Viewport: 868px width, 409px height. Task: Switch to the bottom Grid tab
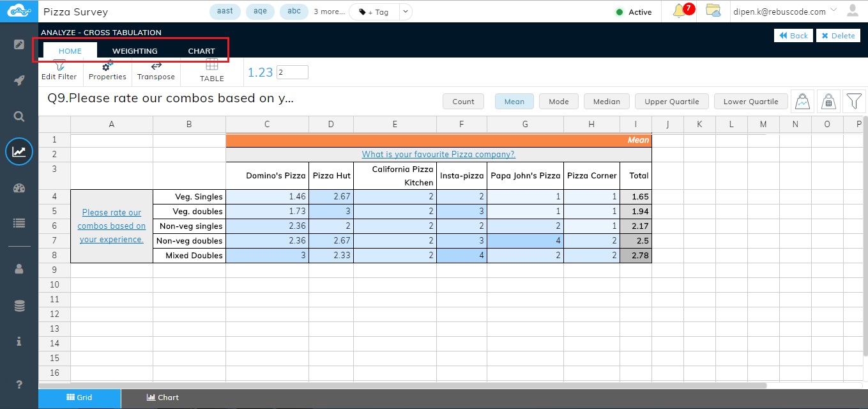point(80,397)
